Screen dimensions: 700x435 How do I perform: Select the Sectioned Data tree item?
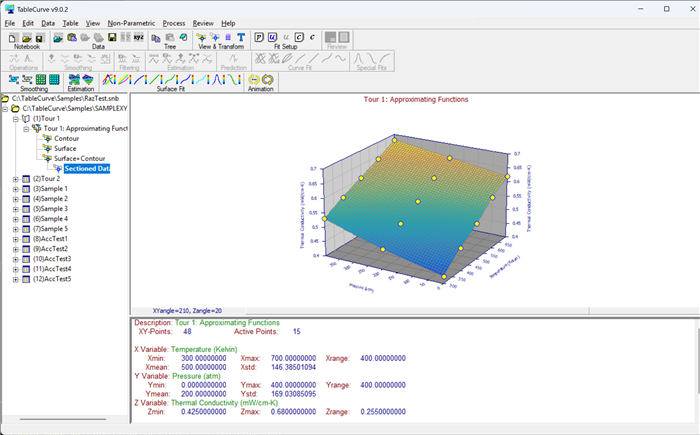[87, 168]
